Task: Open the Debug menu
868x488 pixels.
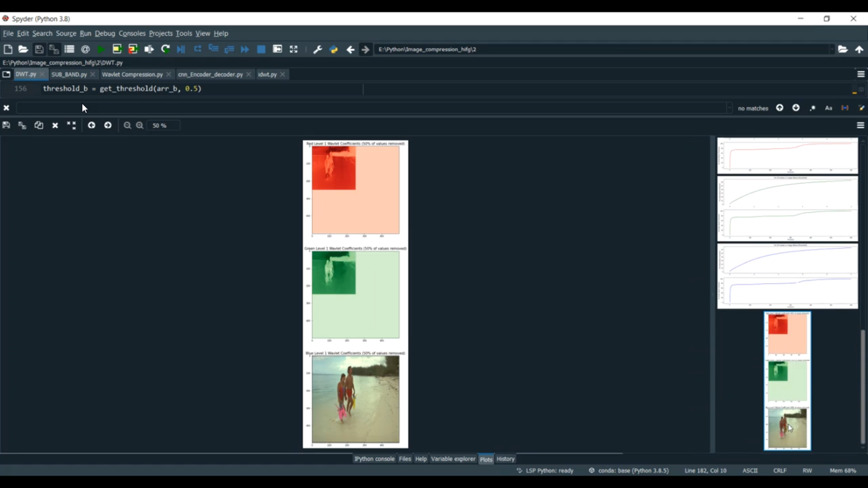Action: point(105,34)
